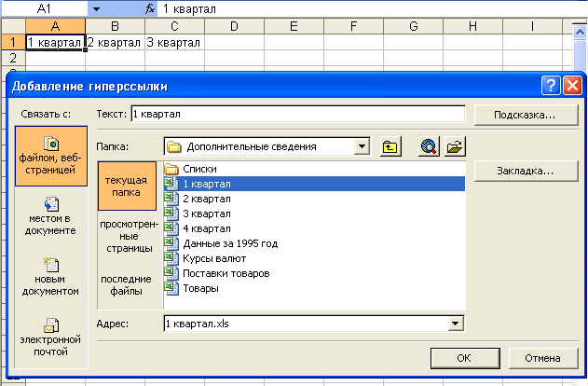Open the Name Box dropdown arrow
The height and width of the screenshot is (386, 588).
pyautogui.click(x=96, y=8)
